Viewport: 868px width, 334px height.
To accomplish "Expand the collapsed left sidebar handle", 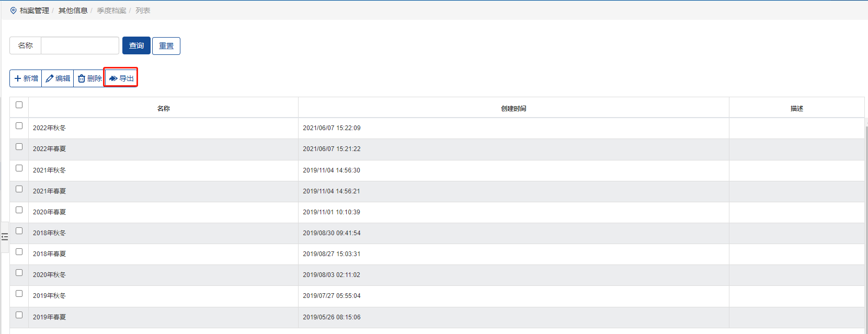I will (5, 237).
